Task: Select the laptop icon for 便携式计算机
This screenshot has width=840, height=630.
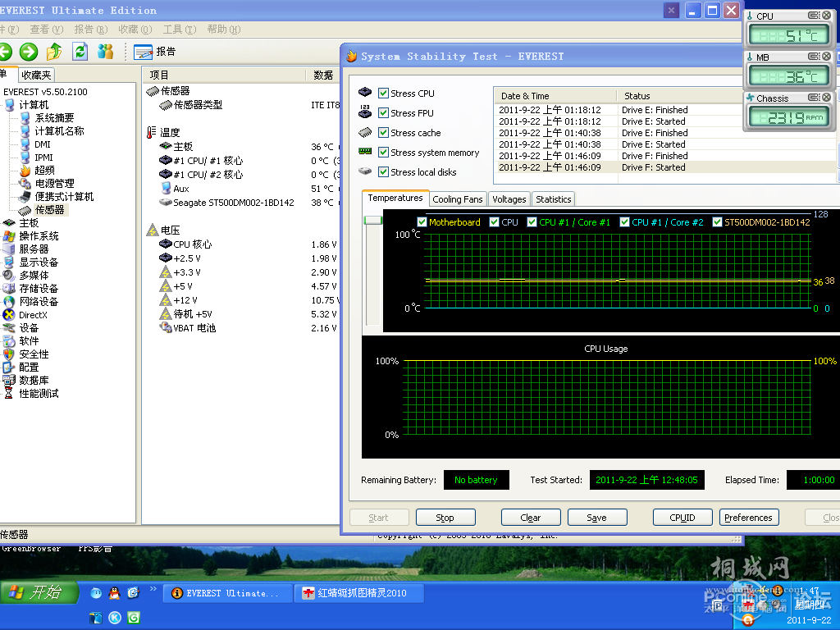Action: 25,197
